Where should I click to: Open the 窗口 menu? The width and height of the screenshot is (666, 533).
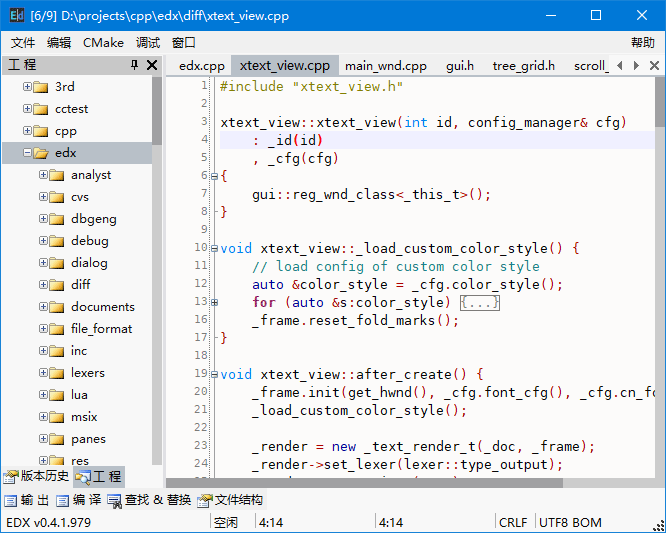coord(183,43)
